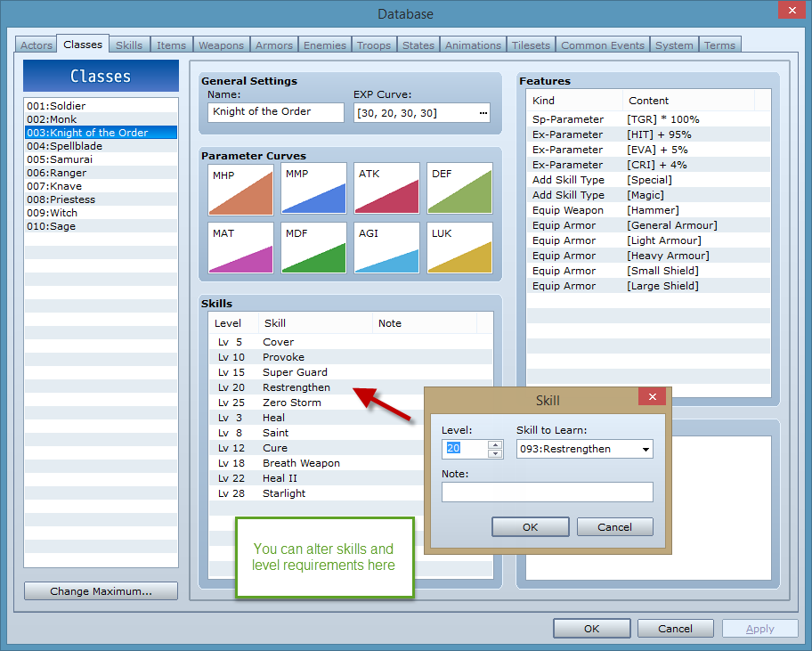Open the ATK parameter curve

[x=386, y=189]
